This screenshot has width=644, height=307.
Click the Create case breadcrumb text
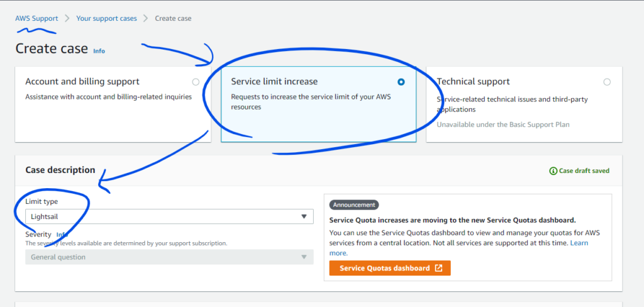[x=173, y=18]
